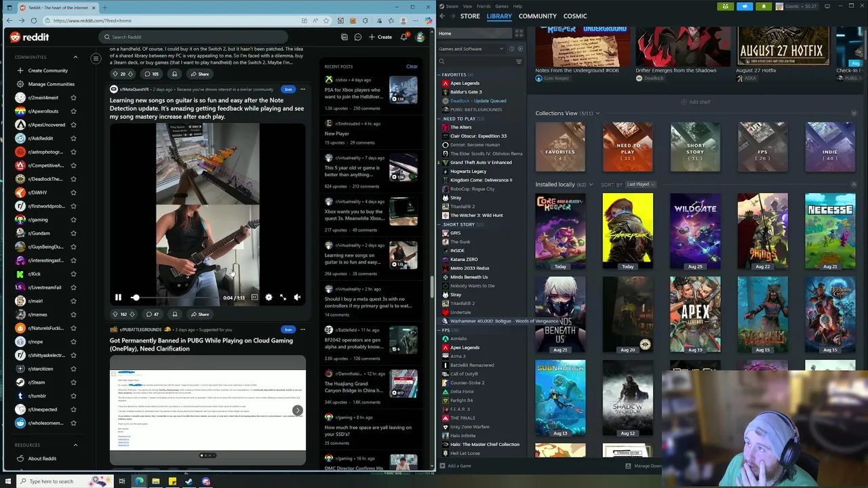Open the Friends menu in Steam
Screen dimensions: 868x488
pyautogui.click(x=484, y=6)
